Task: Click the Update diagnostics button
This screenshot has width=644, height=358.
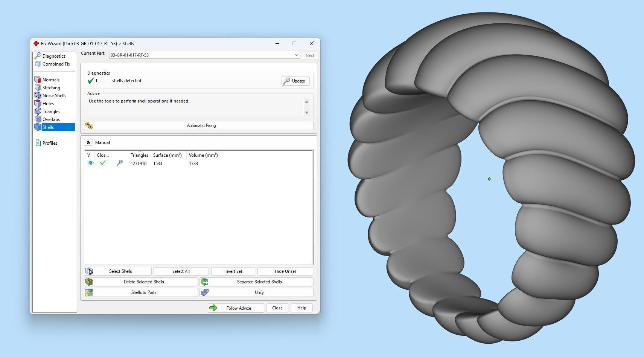Action: click(295, 81)
